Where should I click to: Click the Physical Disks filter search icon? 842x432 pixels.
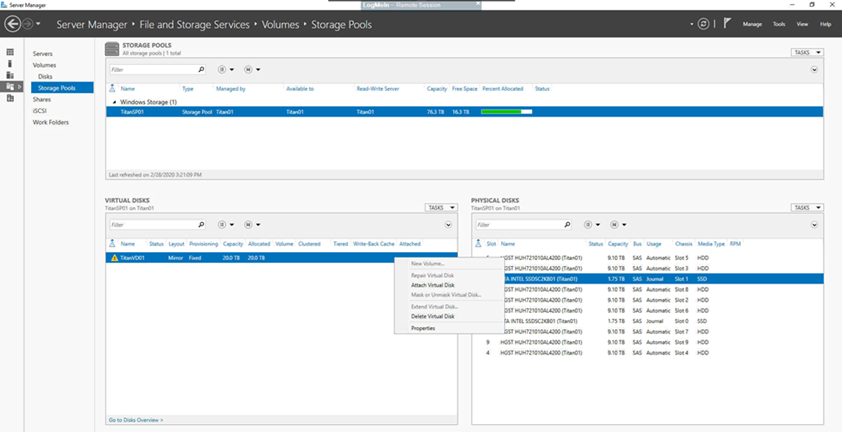tap(568, 225)
